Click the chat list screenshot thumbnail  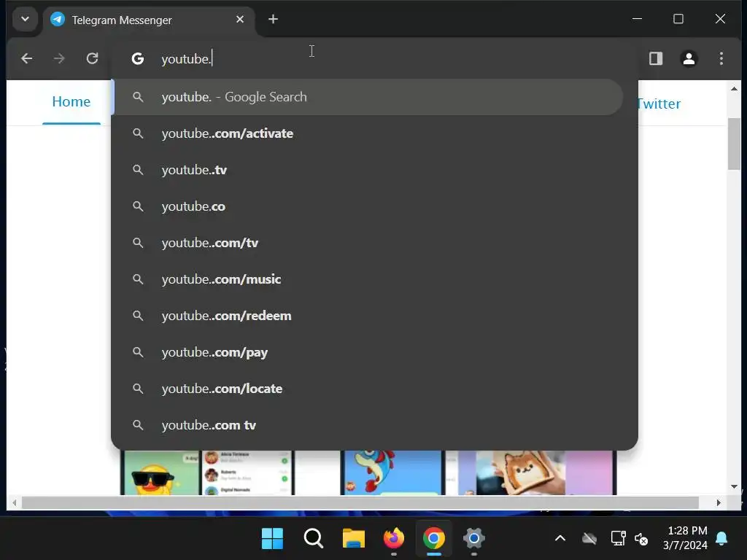(x=248, y=472)
